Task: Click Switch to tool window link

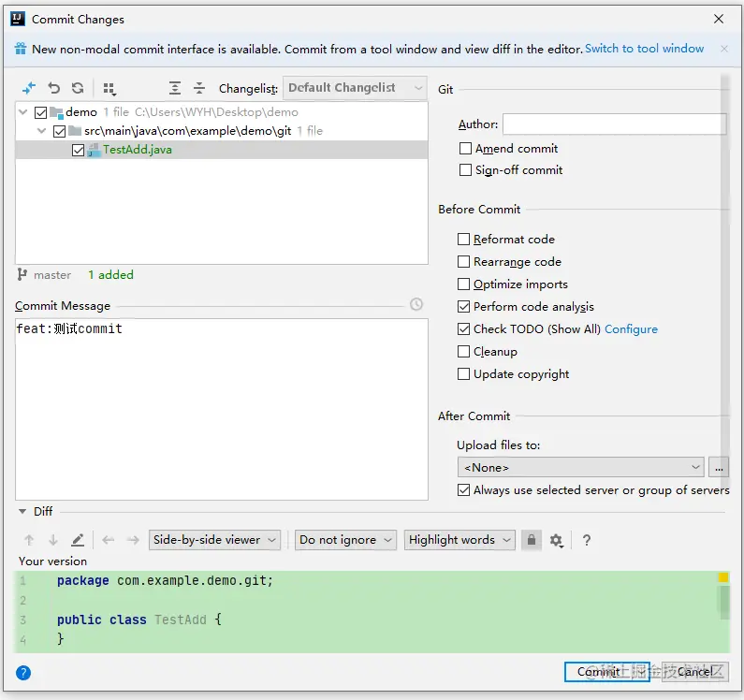Action: click(644, 49)
